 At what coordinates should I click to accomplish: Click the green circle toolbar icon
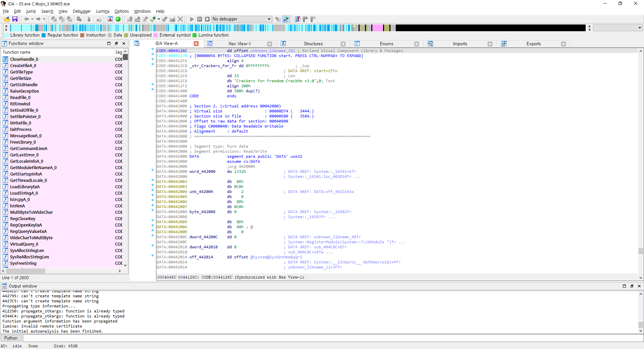[x=118, y=19]
